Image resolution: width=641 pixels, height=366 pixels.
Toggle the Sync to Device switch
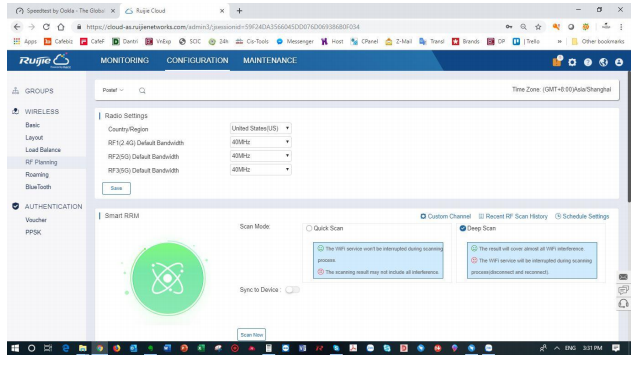pos(292,290)
